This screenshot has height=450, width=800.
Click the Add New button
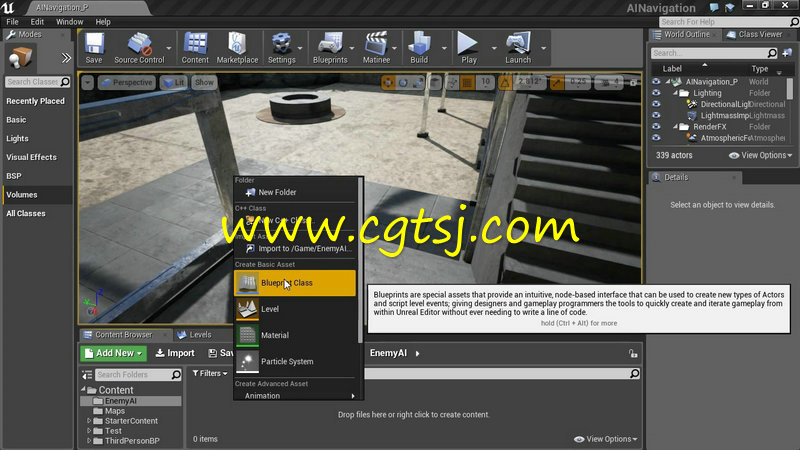[113, 353]
